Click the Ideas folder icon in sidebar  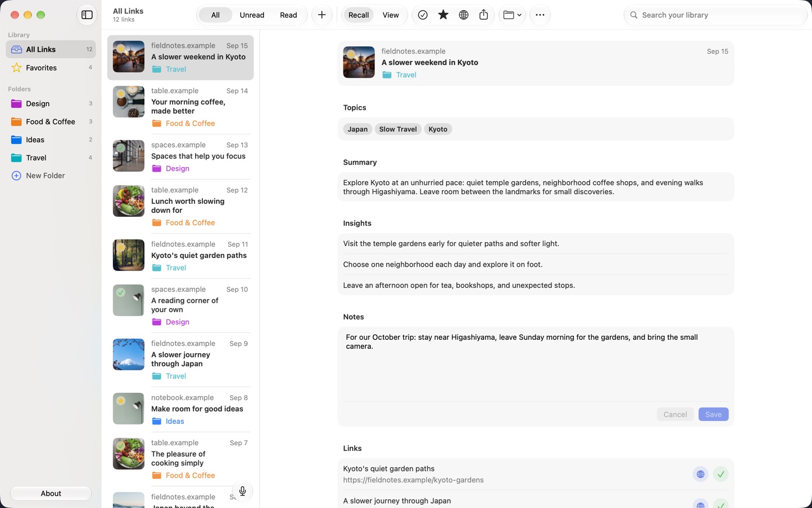click(x=16, y=140)
